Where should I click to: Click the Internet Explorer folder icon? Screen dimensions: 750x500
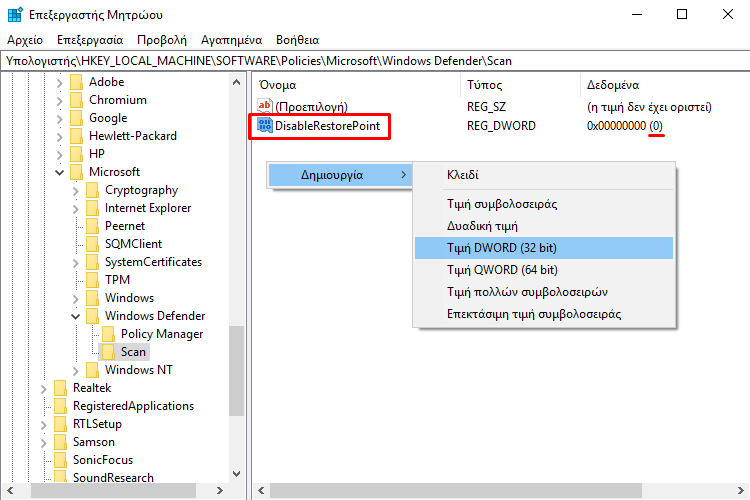tap(92, 208)
